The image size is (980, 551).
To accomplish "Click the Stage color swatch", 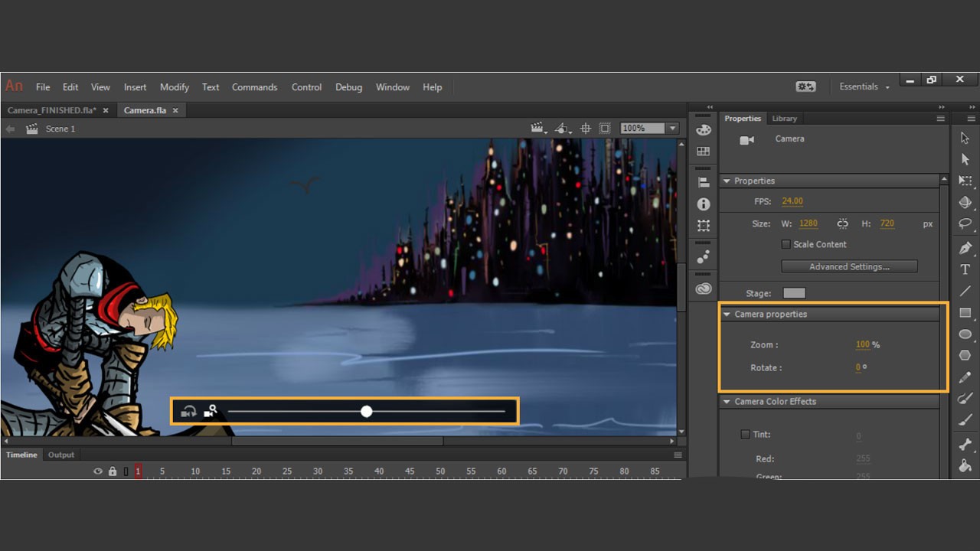I will pos(794,293).
